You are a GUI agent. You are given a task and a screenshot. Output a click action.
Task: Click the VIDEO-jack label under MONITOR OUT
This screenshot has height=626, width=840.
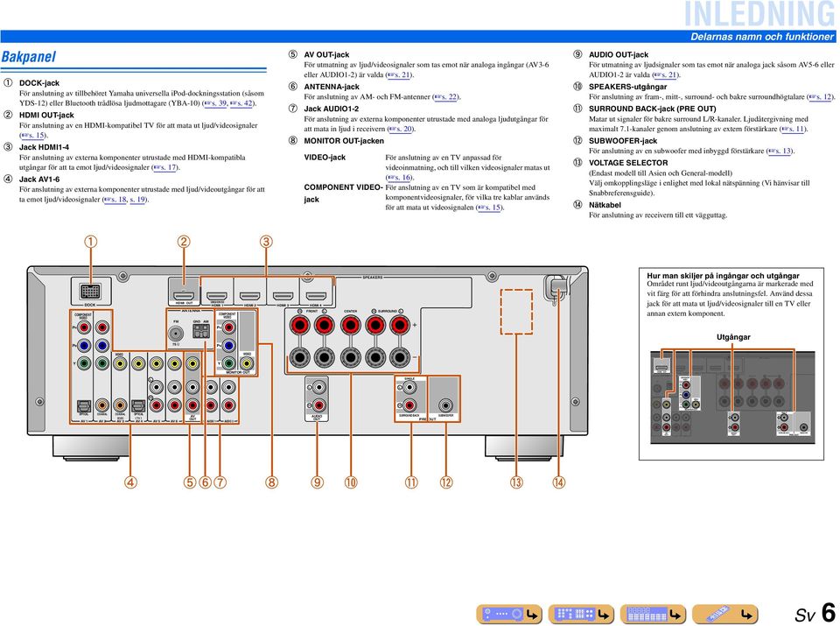click(x=325, y=158)
